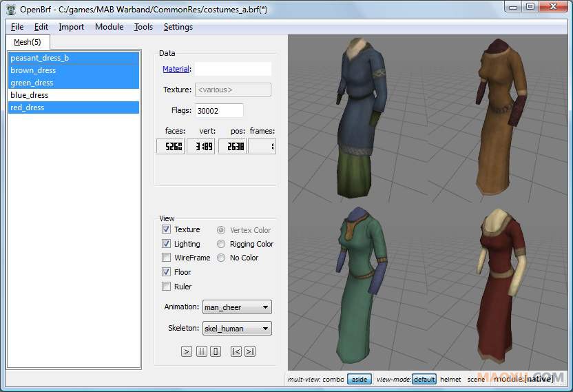The width and height of the screenshot is (573, 392).
Task: Set view-mode to helmet
Action: pyautogui.click(x=450, y=379)
